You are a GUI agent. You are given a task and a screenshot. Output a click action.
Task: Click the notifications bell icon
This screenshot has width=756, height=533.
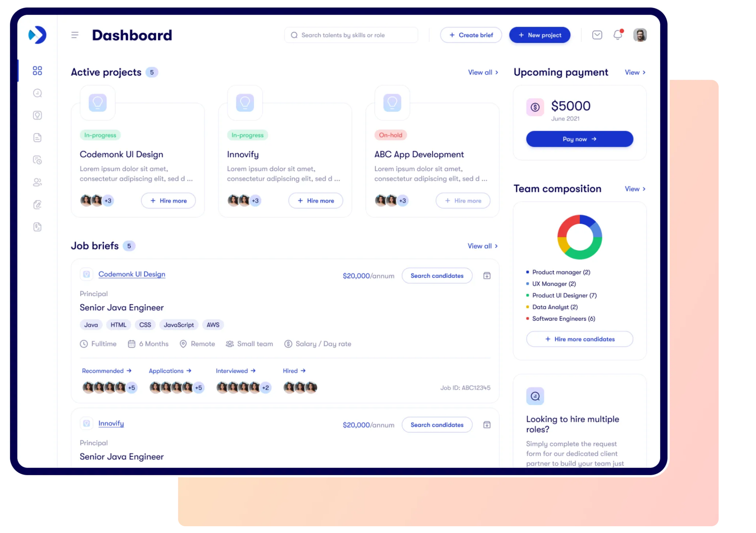tap(618, 35)
